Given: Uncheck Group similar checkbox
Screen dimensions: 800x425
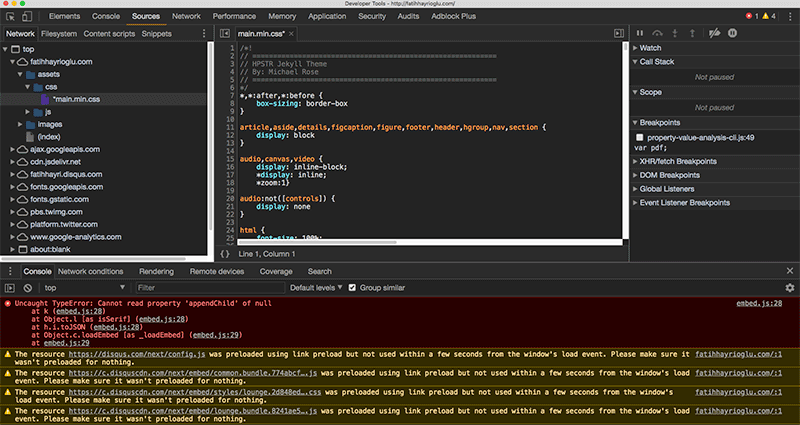Looking at the screenshot, I should pyautogui.click(x=352, y=288).
